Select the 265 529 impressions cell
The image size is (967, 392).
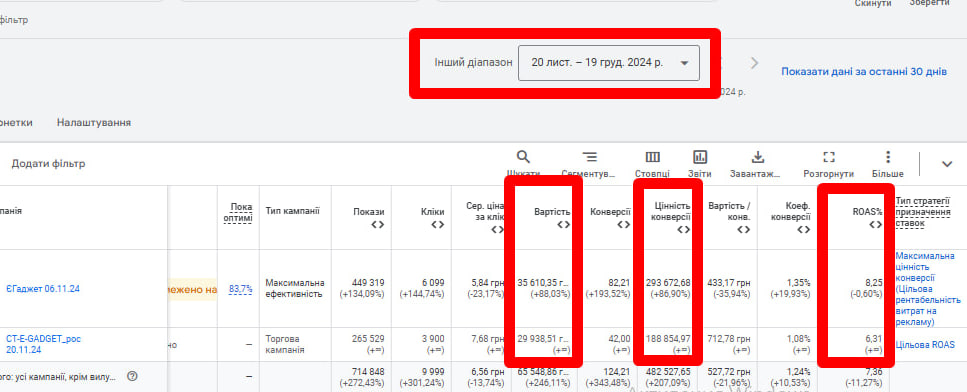point(367,339)
